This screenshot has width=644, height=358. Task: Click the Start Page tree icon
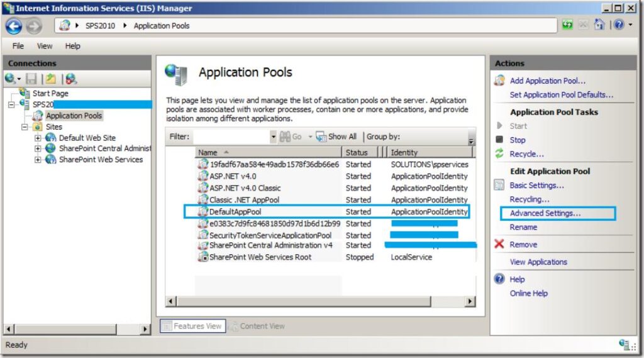(25, 93)
